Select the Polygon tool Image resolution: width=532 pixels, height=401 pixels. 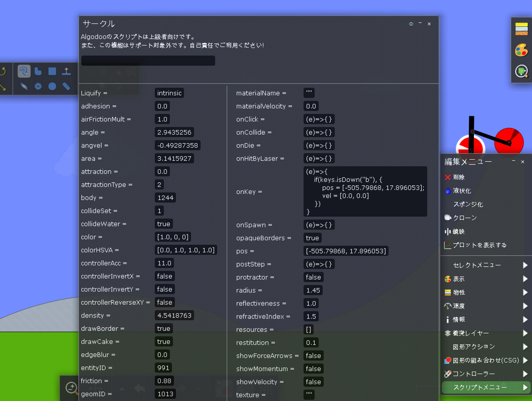[38, 71]
